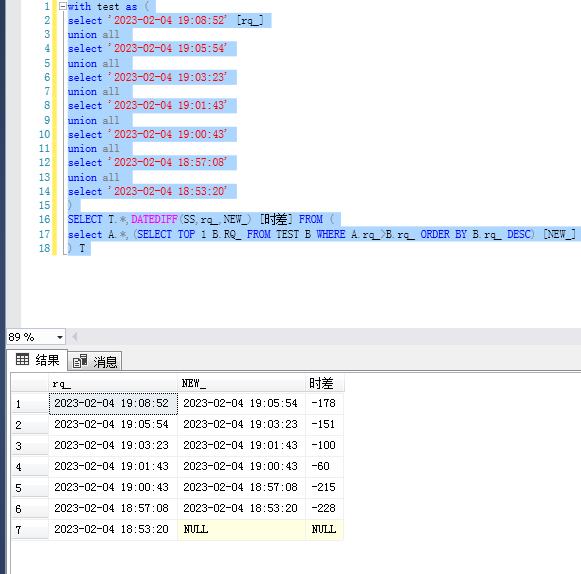Click NEW_ cell '2023-02-04 18:57:08' in row 5
581x574 pixels.
[x=241, y=487]
